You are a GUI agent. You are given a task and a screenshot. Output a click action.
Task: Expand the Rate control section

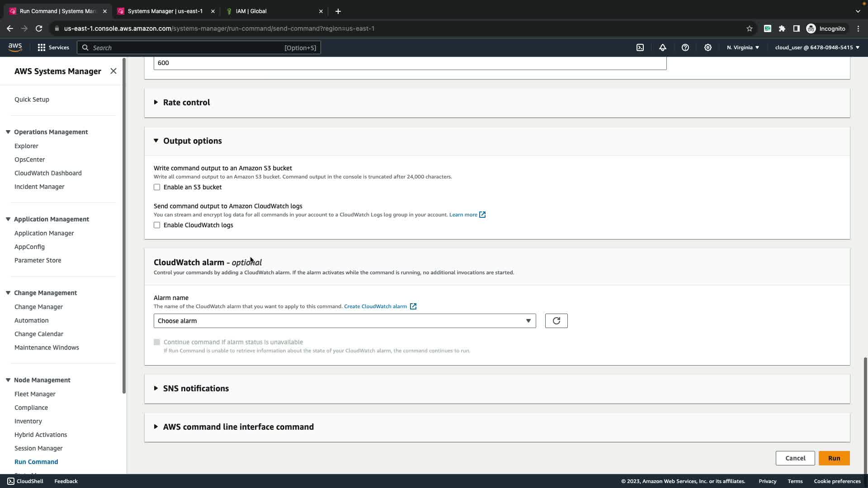coord(186,103)
